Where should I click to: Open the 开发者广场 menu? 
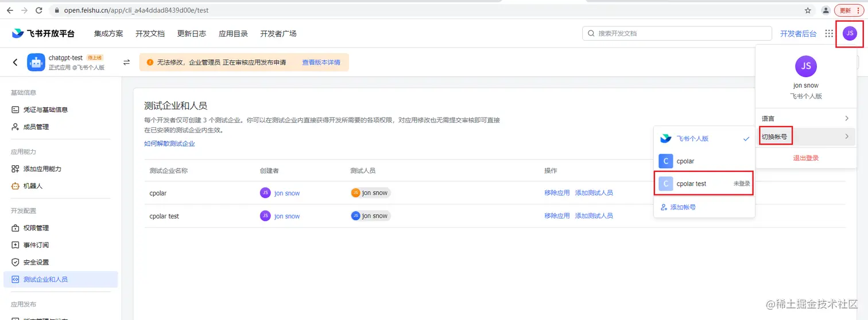[x=278, y=33]
